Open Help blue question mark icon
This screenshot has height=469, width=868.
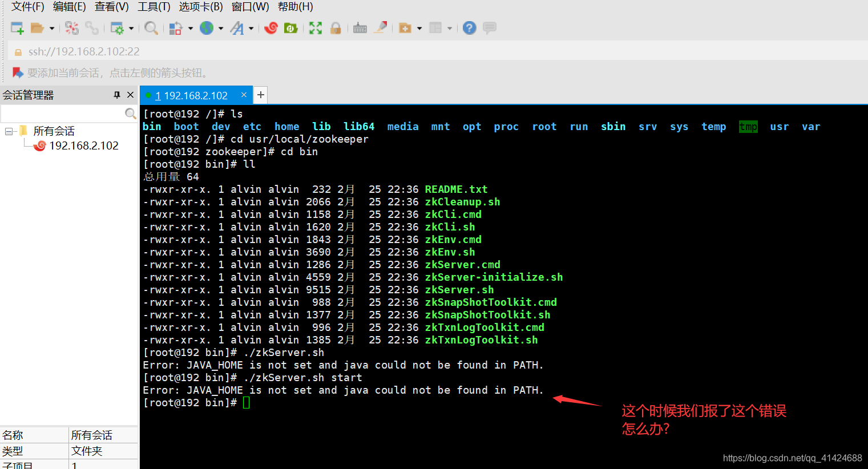470,28
